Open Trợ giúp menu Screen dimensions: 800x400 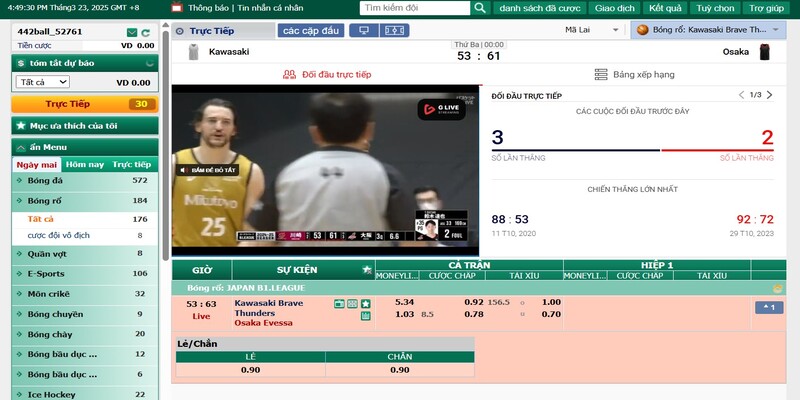(766, 8)
